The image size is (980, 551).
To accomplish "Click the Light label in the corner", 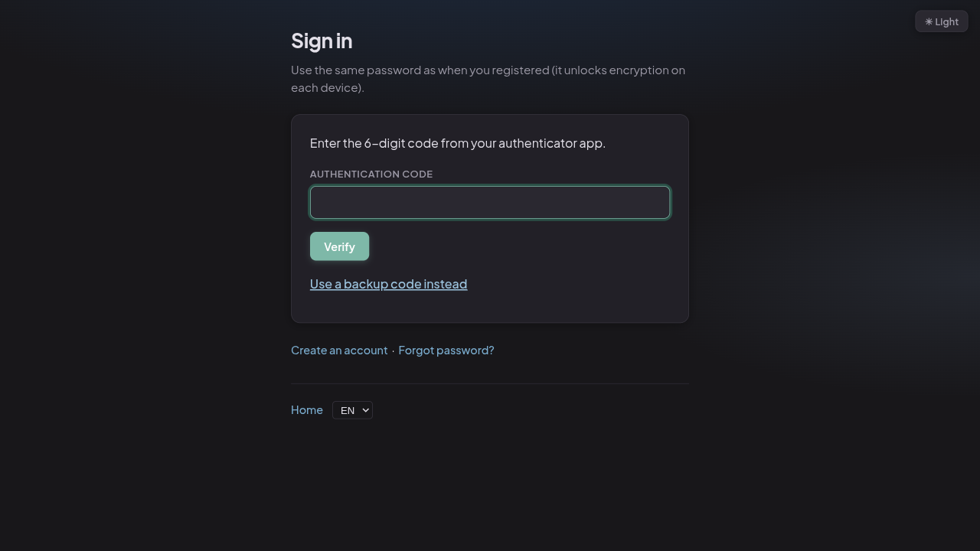I will 946,21.
